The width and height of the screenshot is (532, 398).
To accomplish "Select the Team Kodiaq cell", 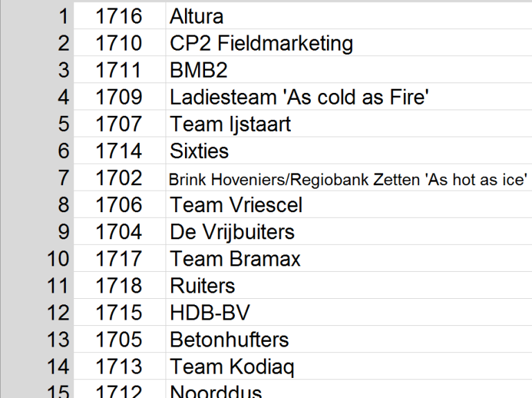I will (232, 367).
